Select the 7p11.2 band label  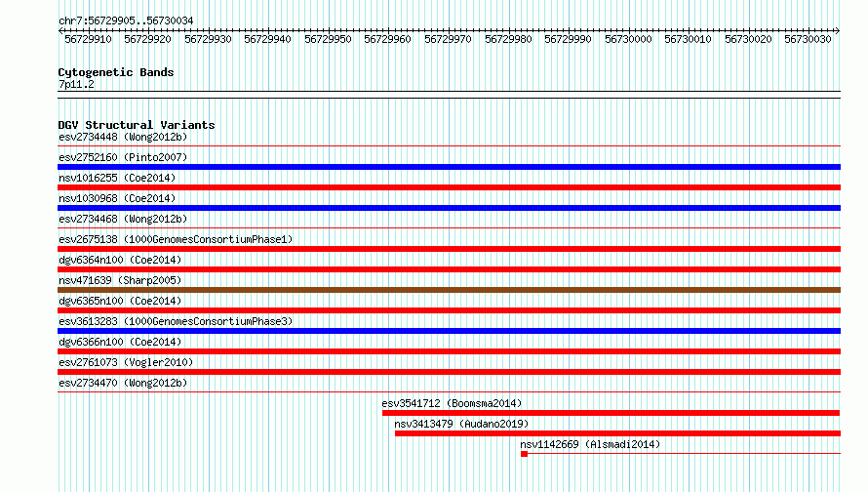pyautogui.click(x=76, y=84)
